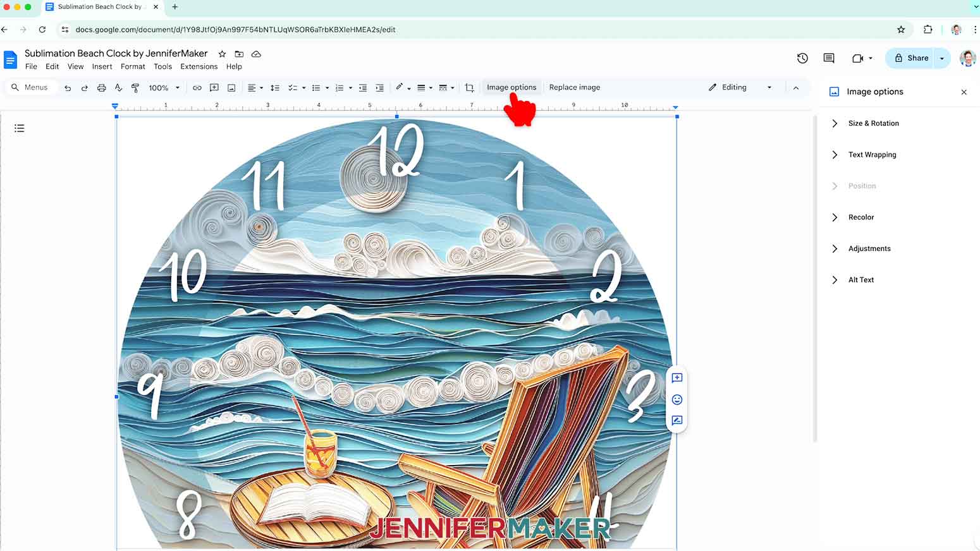Click the Replace image button
This screenshot has width=980, height=551.
575,87
